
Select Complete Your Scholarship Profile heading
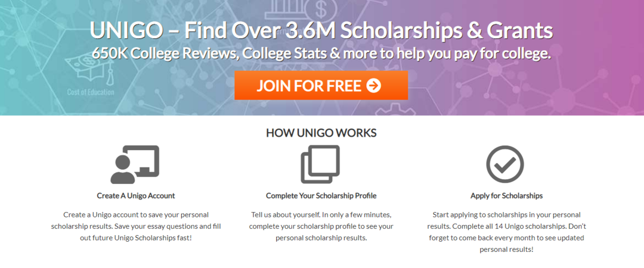(x=321, y=195)
